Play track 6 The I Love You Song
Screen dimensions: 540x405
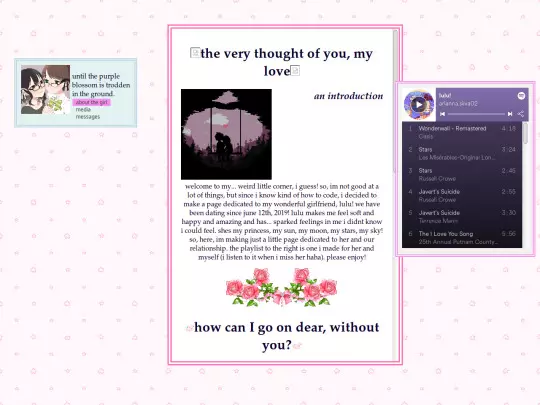462,238
